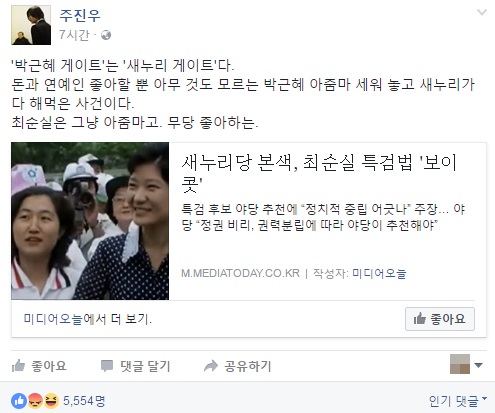Screen dimensions: 495x413
Task: Click the 주진우 profile picture thumbnail
Action: coord(31,25)
